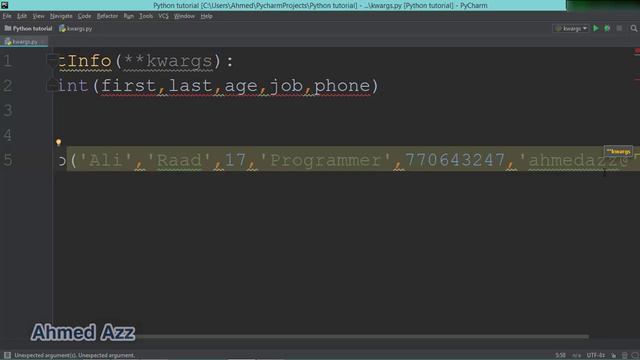The height and width of the screenshot is (360, 640).
Task: Click the Unexpected argument status bar message
Action: pos(75,355)
